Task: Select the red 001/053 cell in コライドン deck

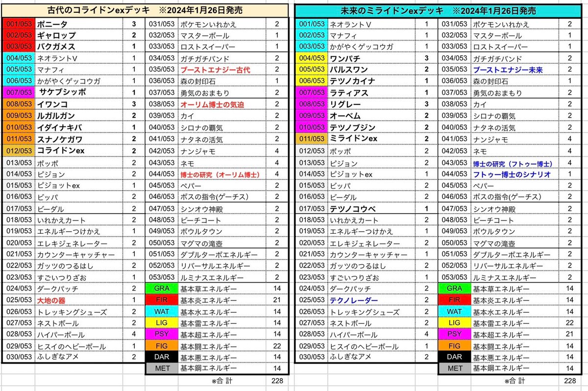Action: [x=18, y=24]
